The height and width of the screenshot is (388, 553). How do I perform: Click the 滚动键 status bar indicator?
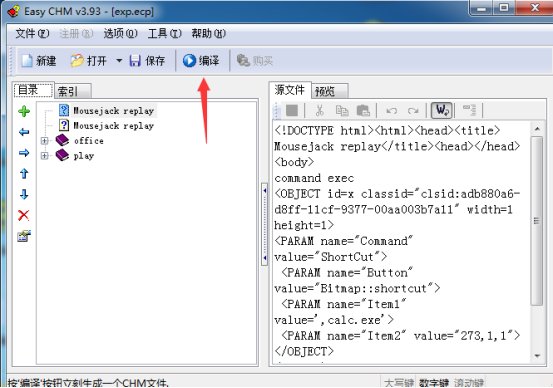[469, 383]
